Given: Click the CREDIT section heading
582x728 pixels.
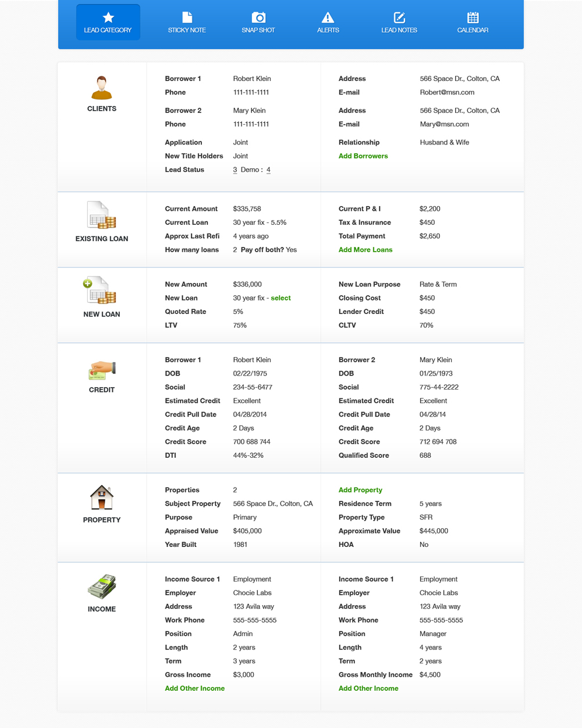Looking at the screenshot, I should click(x=102, y=390).
